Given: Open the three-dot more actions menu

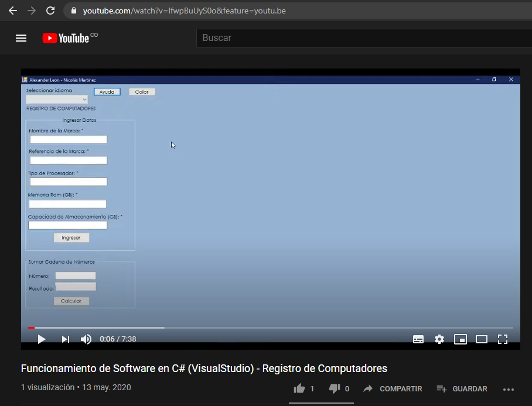Looking at the screenshot, I should [x=508, y=388].
